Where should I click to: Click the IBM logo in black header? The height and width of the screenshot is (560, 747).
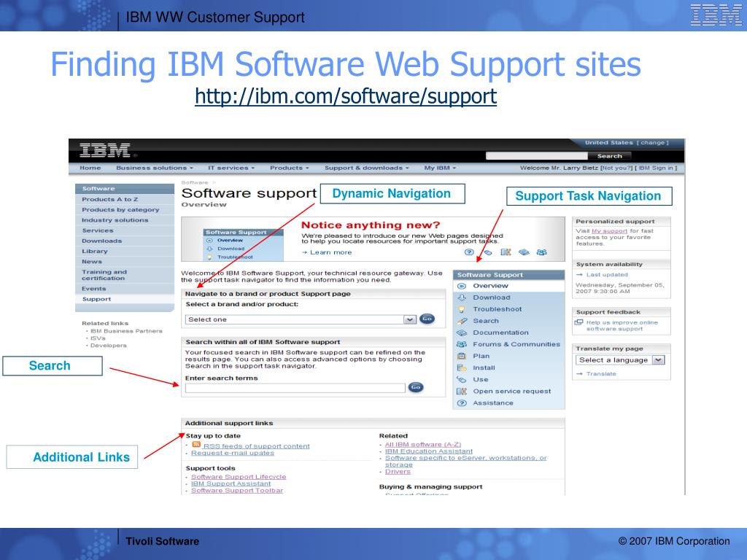[105, 150]
